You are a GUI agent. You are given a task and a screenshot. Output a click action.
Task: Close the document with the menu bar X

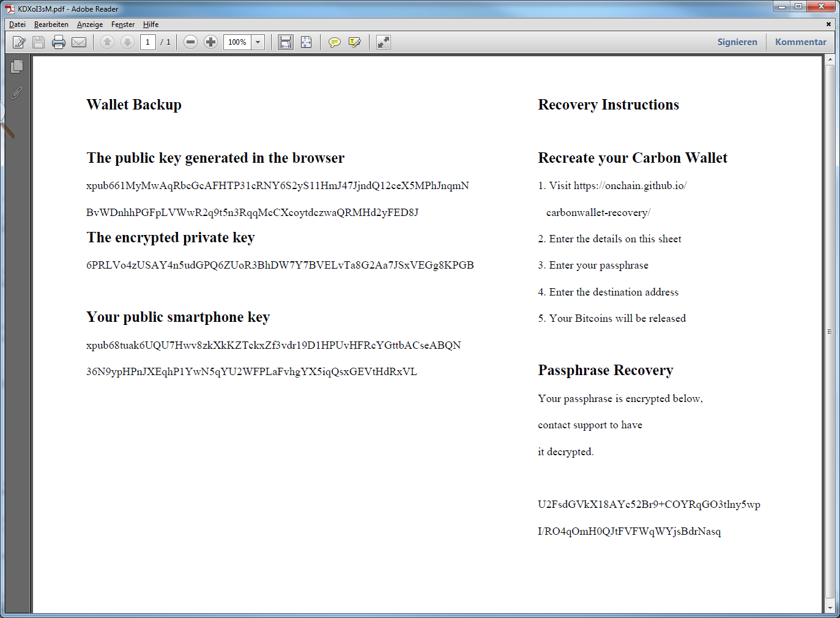[x=828, y=24]
